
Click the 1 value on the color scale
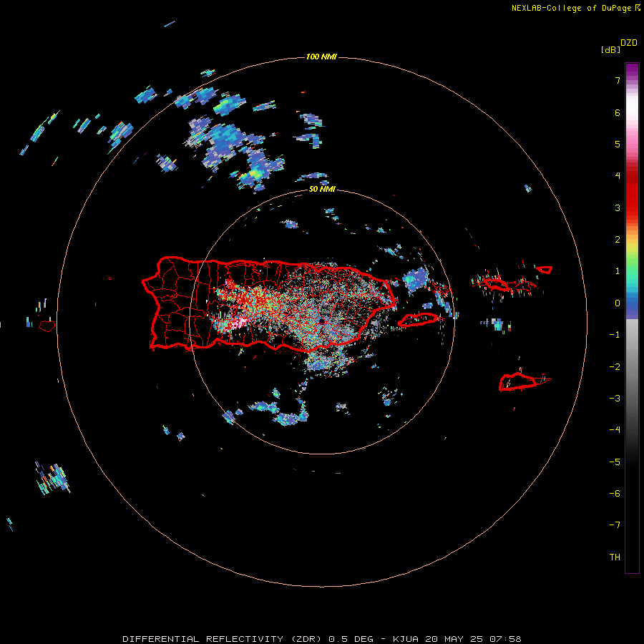618,271
